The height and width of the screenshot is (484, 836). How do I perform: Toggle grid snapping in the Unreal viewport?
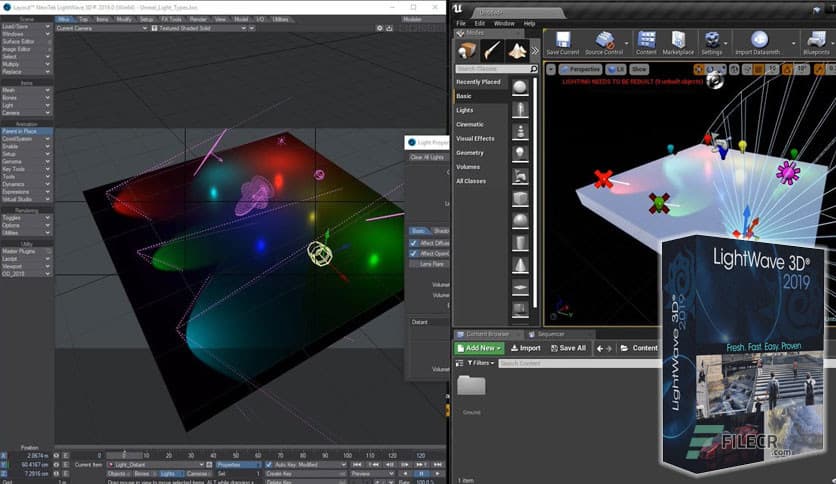tap(758, 69)
